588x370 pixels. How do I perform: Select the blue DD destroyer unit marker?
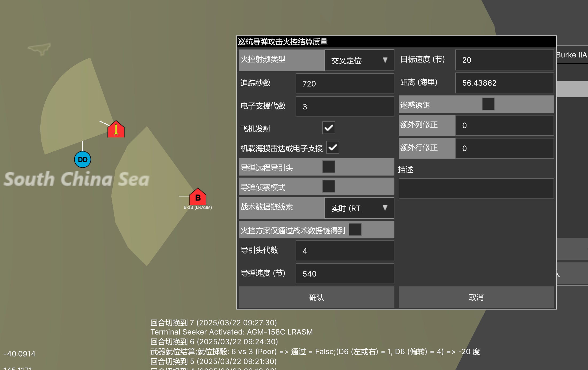(x=83, y=160)
